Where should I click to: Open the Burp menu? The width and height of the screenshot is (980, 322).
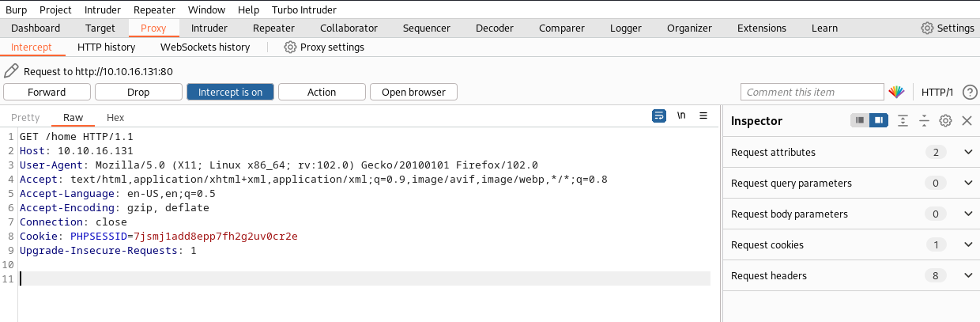[16, 9]
